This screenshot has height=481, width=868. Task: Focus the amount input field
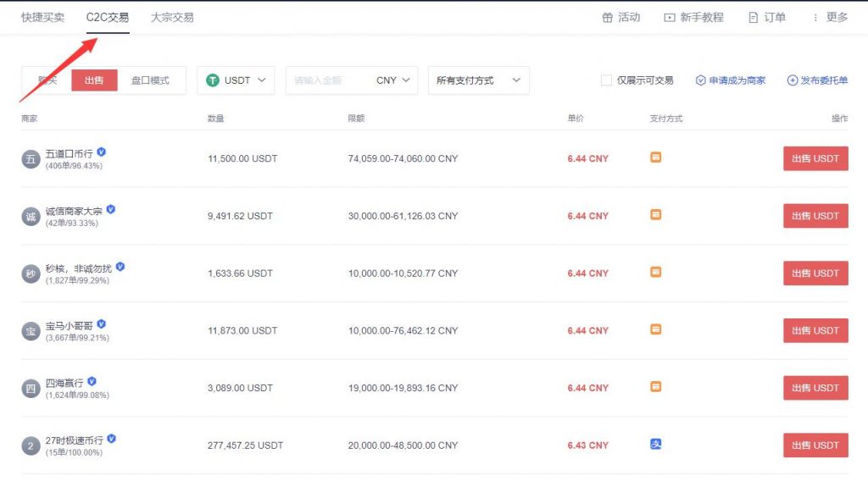[x=330, y=80]
